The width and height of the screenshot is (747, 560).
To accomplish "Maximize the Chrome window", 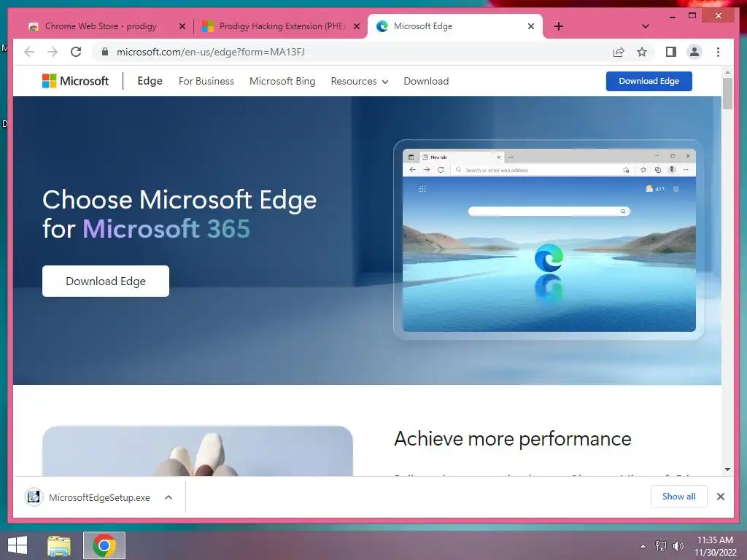I will click(x=692, y=16).
